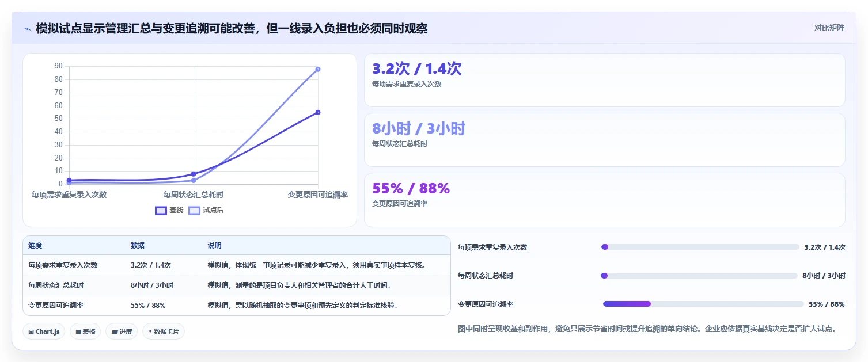
Task: Select table cell 每项需求重复录入次数
Action: pyautogui.click(x=63, y=265)
